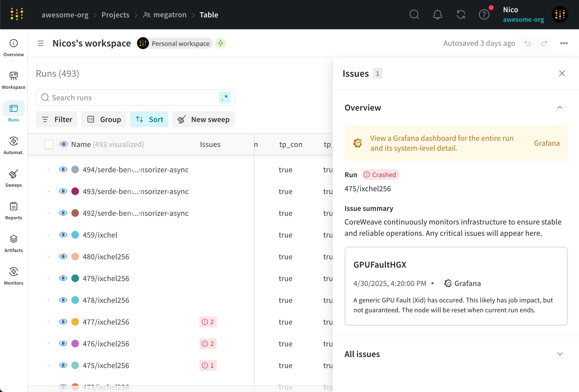Open Sweeps in the left sidebar
Image resolution: width=579 pixels, height=392 pixels.
tap(13, 178)
